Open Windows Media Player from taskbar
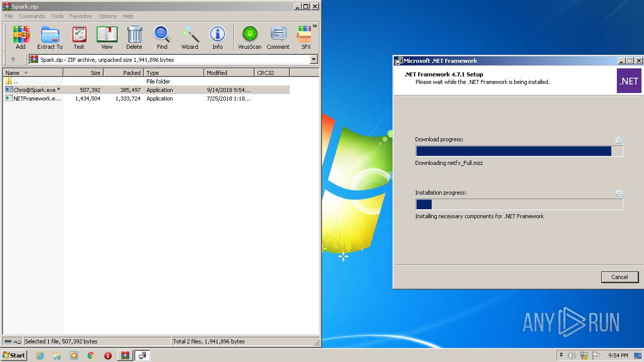Screen dimensions: 644x362 coord(74,355)
